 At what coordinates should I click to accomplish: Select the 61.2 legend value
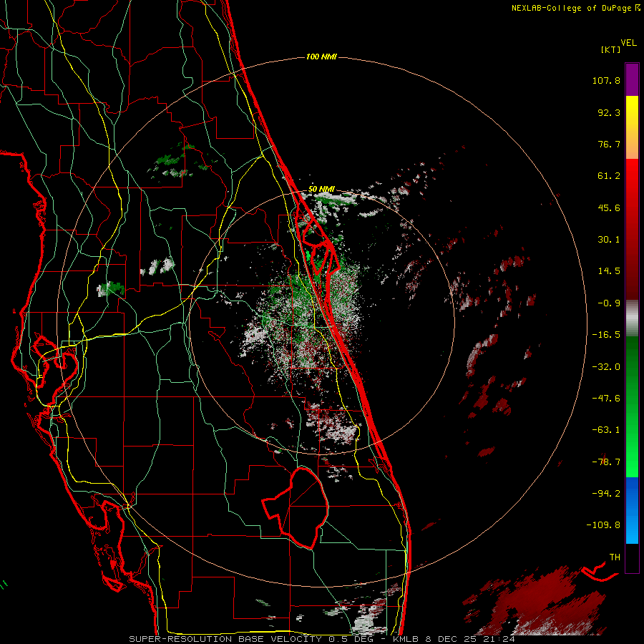[x=609, y=176]
